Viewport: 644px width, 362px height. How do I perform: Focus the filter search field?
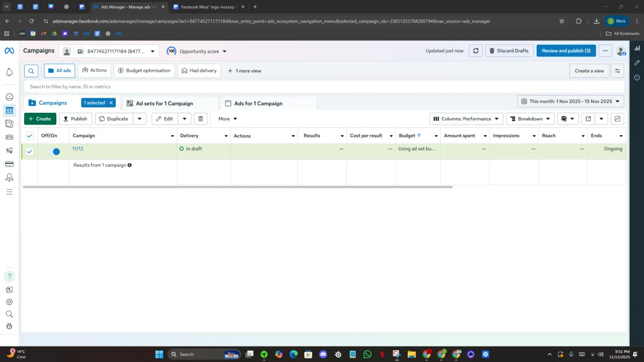[324, 86]
